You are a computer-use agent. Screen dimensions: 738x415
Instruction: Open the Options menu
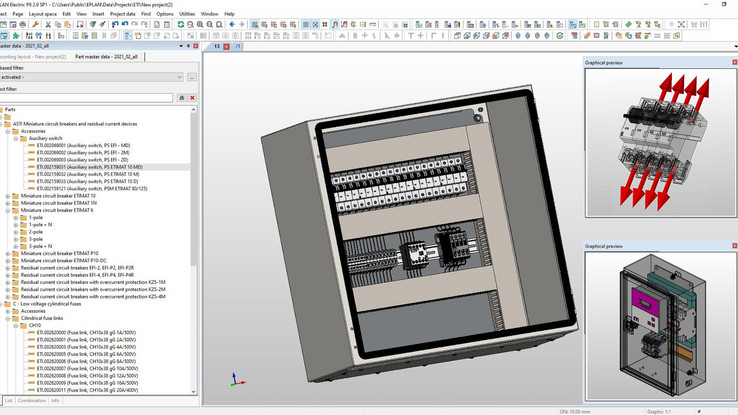pos(165,14)
